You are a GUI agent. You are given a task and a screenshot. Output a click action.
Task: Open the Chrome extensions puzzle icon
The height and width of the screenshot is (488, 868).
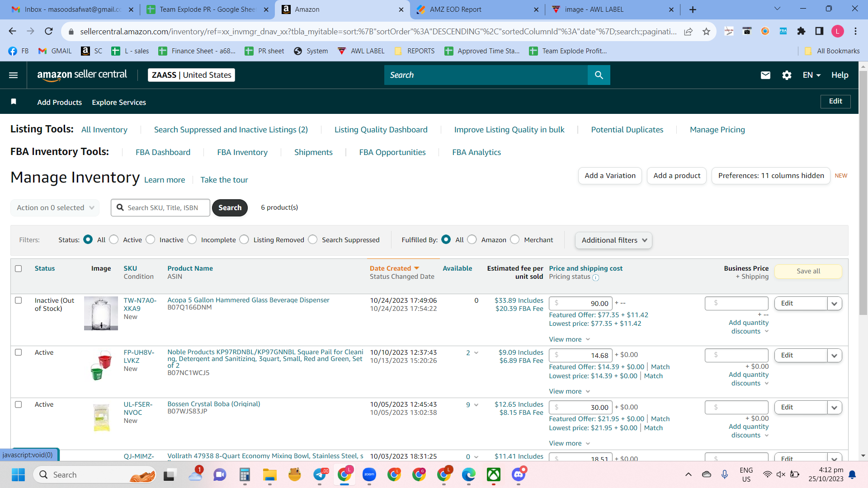(x=801, y=31)
